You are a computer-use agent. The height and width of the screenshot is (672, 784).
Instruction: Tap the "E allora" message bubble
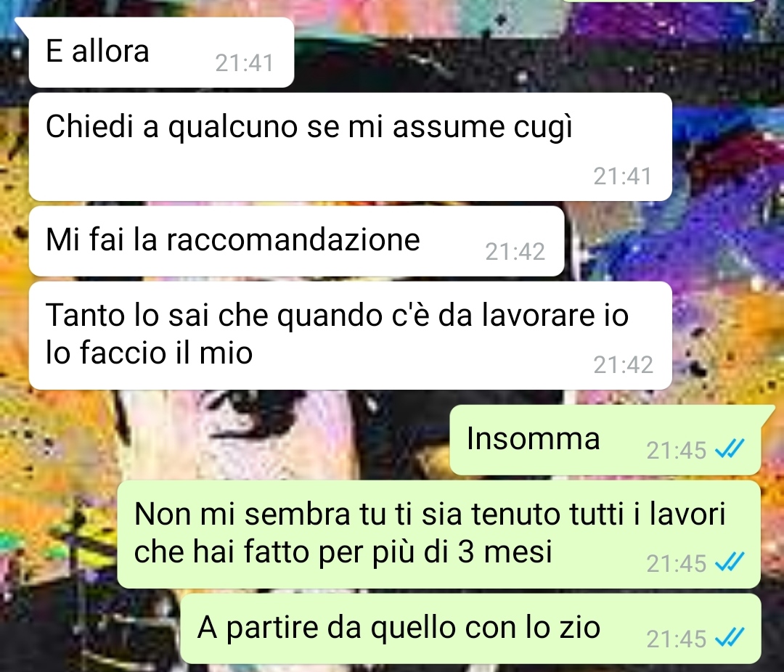(x=161, y=52)
